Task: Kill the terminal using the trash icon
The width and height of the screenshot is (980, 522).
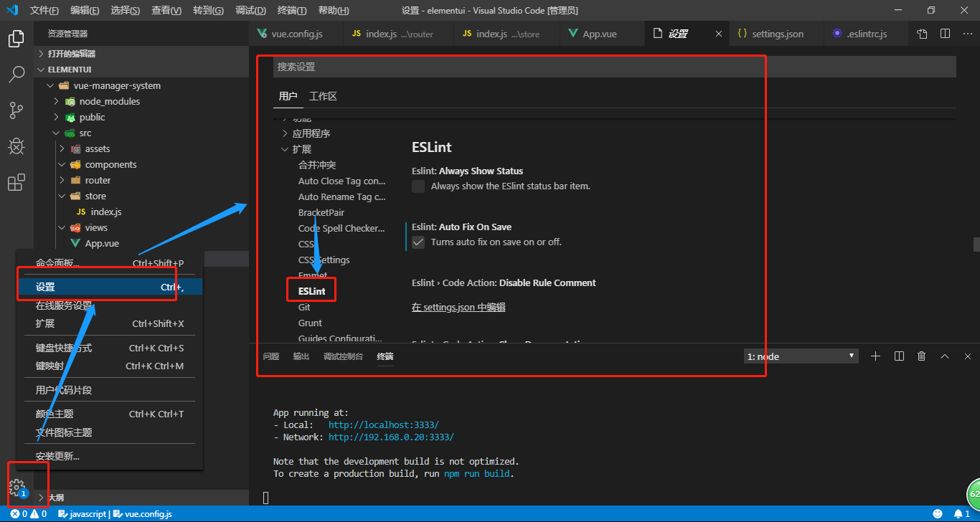Action: [x=921, y=356]
